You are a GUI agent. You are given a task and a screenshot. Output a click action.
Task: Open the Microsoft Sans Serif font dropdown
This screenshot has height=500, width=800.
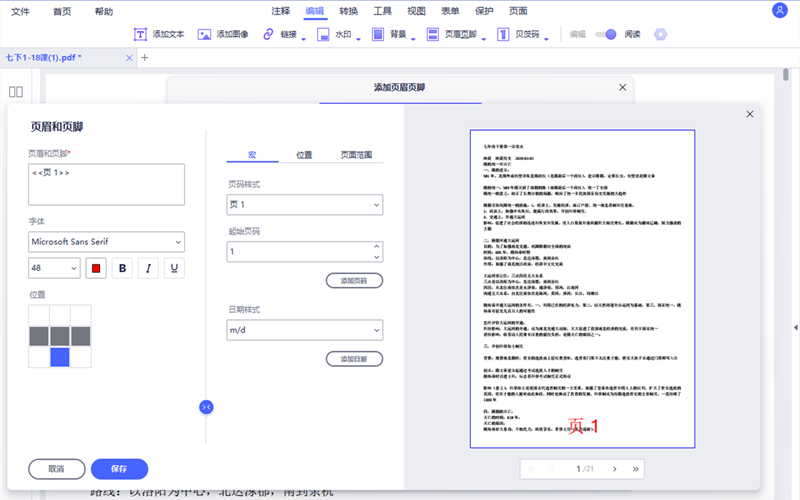(106, 242)
